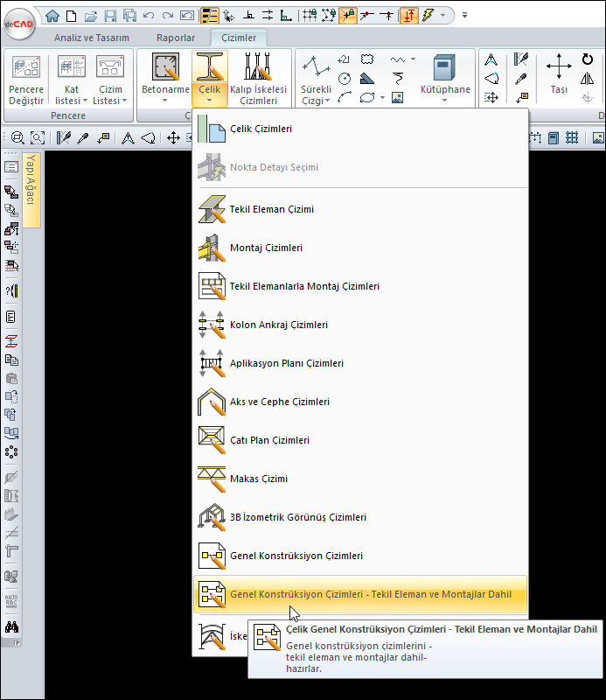This screenshot has width=606, height=700.
Task: Choose Aplikasyon Planı Çizimleri menu entry
Action: pyautogui.click(x=360, y=363)
